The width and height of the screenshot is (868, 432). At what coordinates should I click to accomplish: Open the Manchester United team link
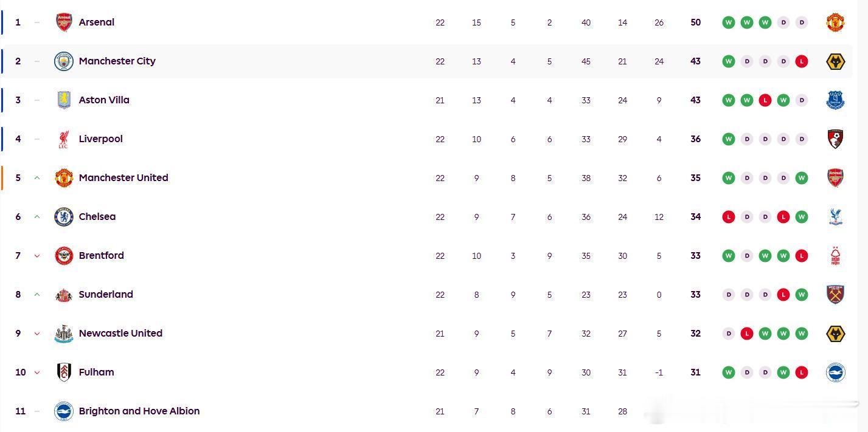point(123,178)
